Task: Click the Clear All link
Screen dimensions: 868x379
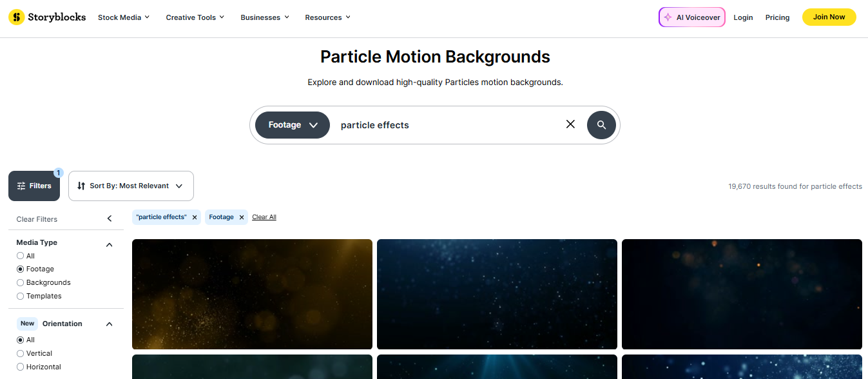Action: tap(264, 217)
